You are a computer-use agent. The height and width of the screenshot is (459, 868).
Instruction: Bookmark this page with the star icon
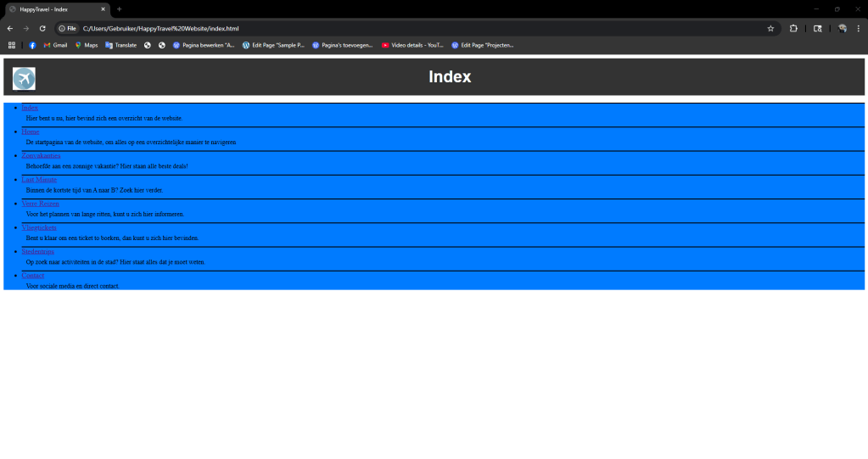point(770,28)
